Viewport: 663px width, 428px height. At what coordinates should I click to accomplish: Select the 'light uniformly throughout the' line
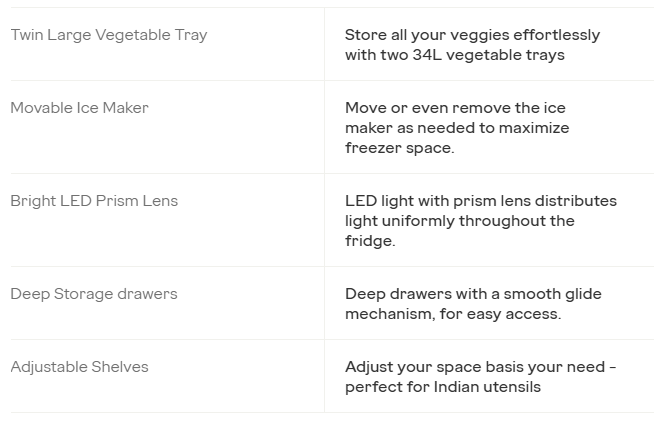pyautogui.click(x=460, y=221)
